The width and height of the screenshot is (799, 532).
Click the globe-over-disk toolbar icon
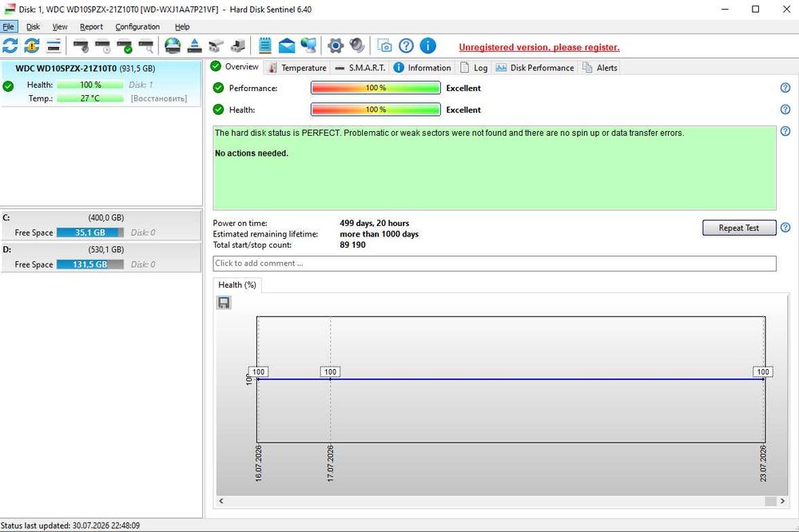coord(173,46)
